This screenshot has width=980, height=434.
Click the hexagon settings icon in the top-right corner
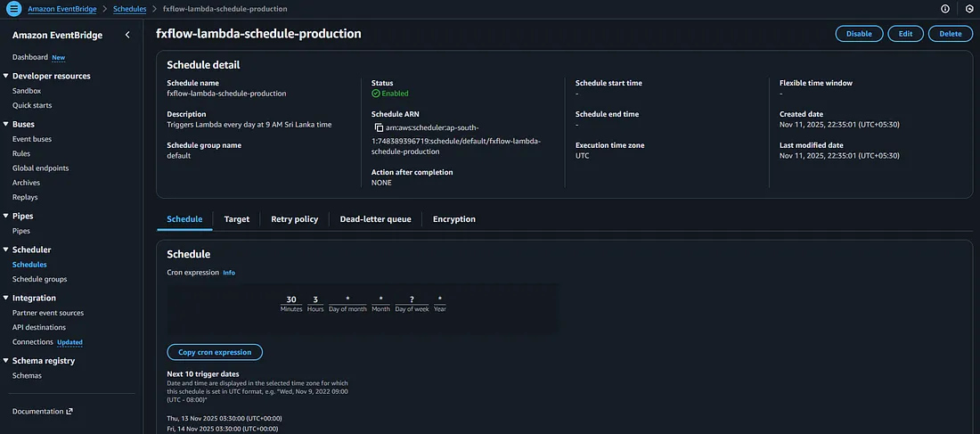coord(969,8)
